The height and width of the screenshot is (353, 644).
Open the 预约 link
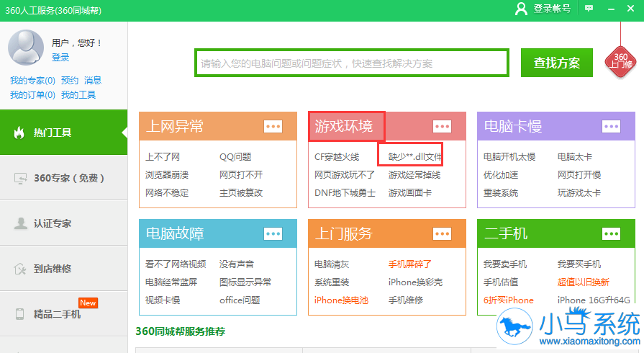pos(69,80)
